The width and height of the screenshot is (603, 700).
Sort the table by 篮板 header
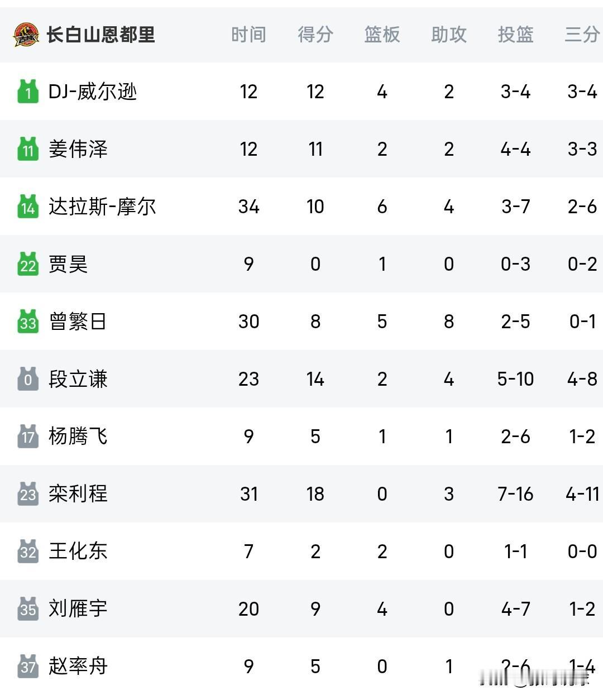pyautogui.click(x=382, y=35)
